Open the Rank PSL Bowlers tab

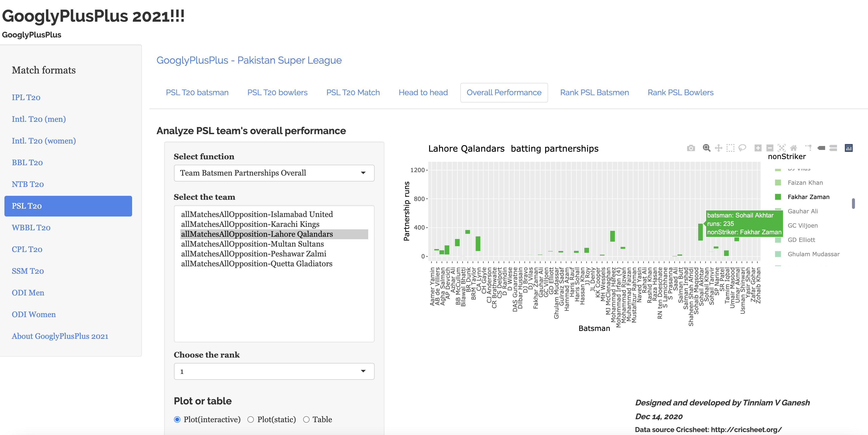point(680,93)
